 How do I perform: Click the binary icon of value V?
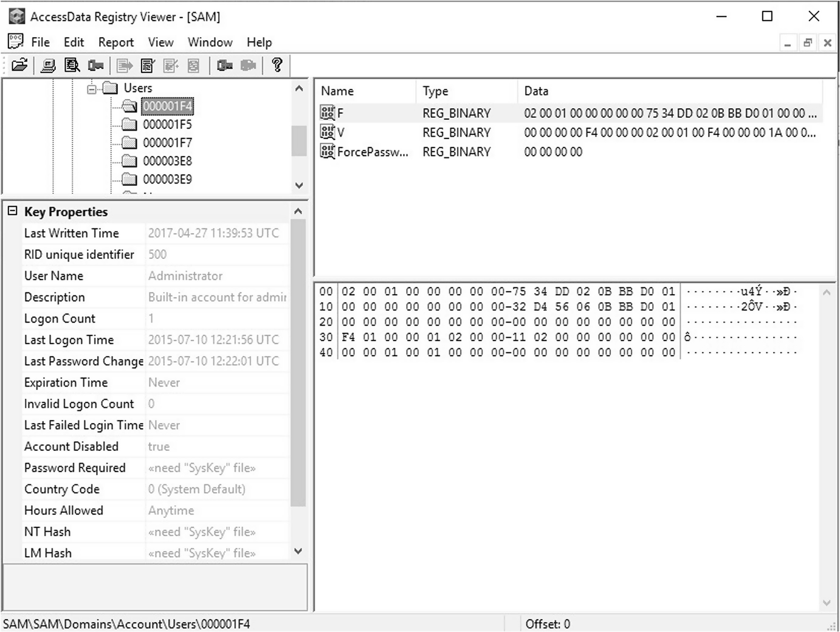(x=328, y=132)
